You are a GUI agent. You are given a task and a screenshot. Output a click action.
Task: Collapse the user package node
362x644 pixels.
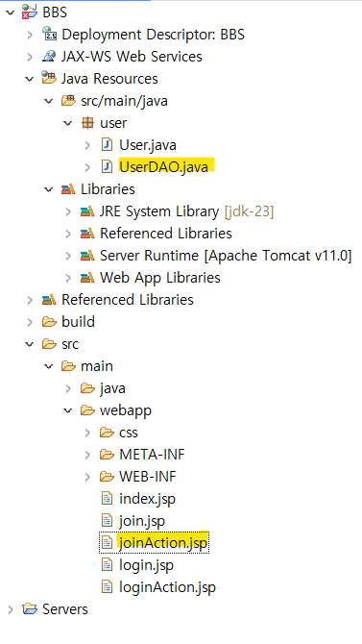(x=68, y=123)
